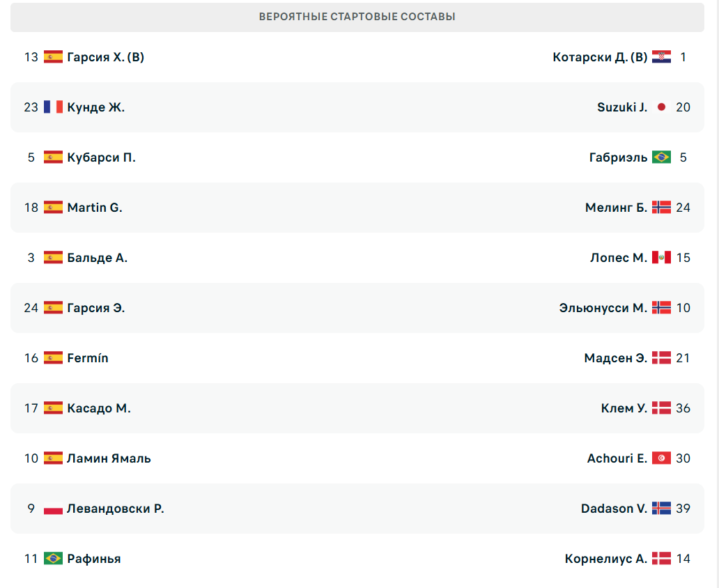Open Клем У. player profile
Screen dimensions: 719x588
click(624, 408)
